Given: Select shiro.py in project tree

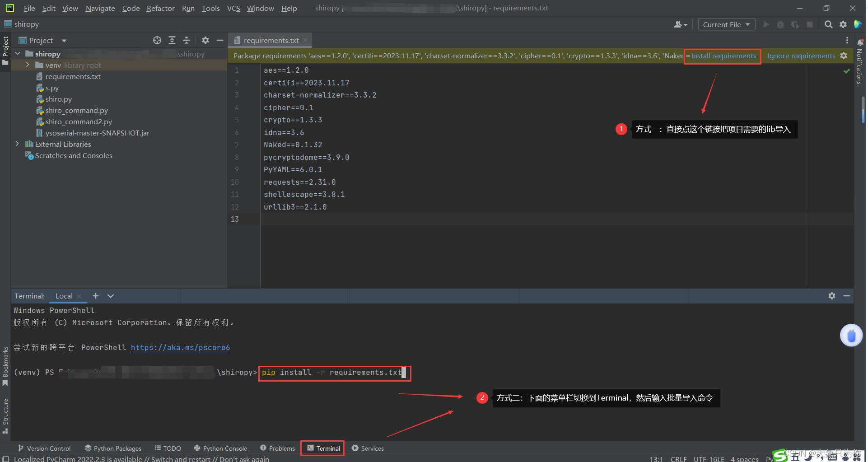Looking at the screenshot, I should click(54, 99).
